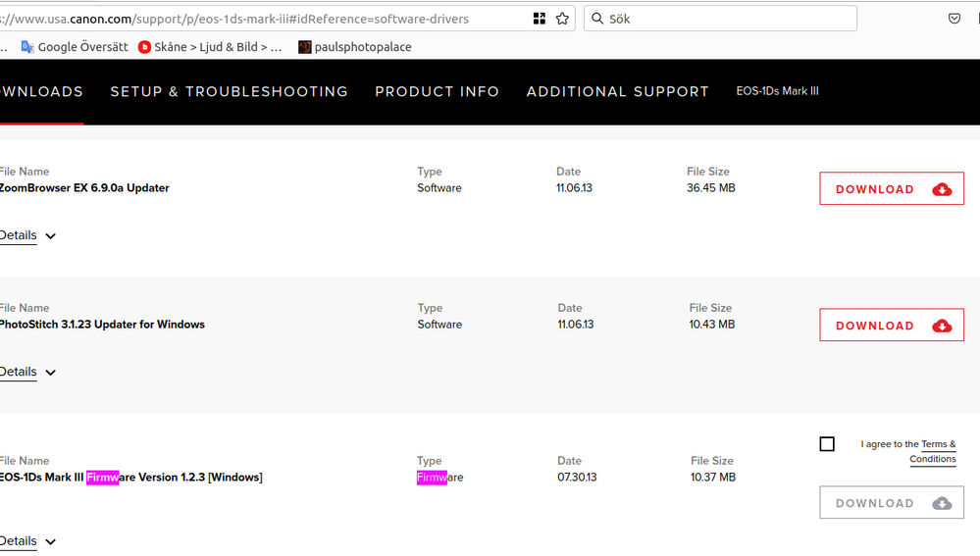The height and width of the screenshot is (556, 980).
Task: Tick the agree to Terms & Conditions checkbox
Action: tap(827, 444)
